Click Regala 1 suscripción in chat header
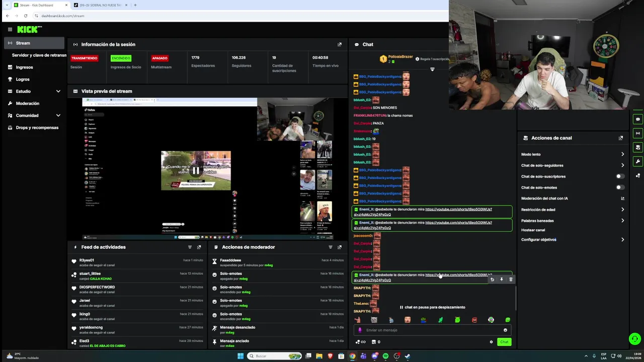Image resolution: width=644 pixels, height=362 pixels. 432,59
